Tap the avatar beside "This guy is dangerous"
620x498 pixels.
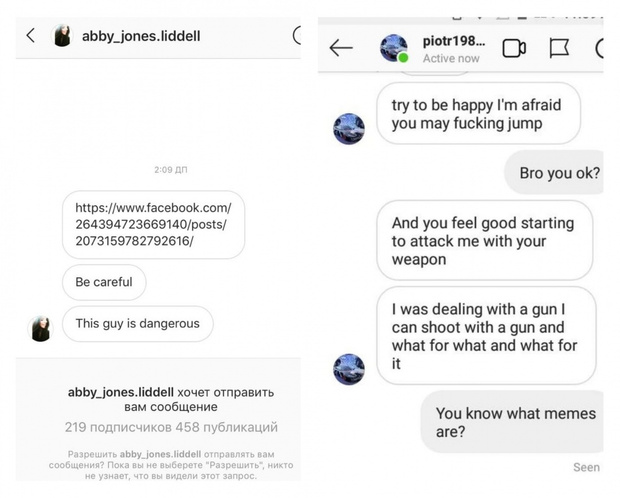(41, 328)
